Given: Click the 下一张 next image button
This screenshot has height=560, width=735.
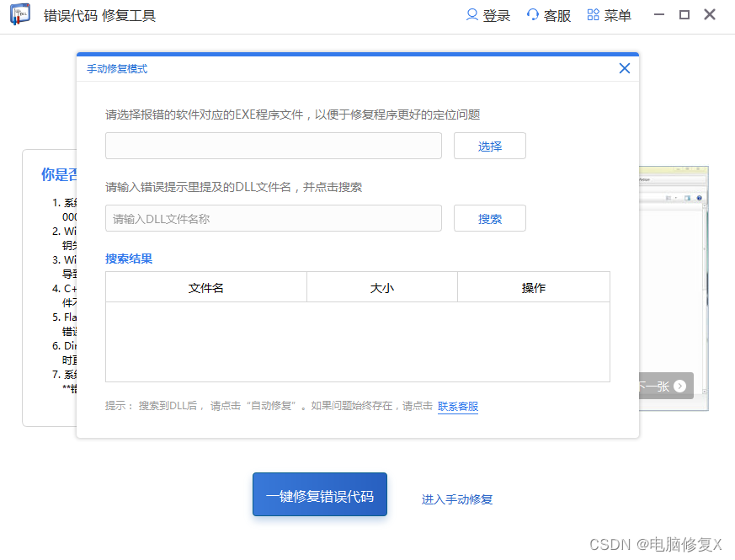Looking at the screenshot, I should [666, 386].
